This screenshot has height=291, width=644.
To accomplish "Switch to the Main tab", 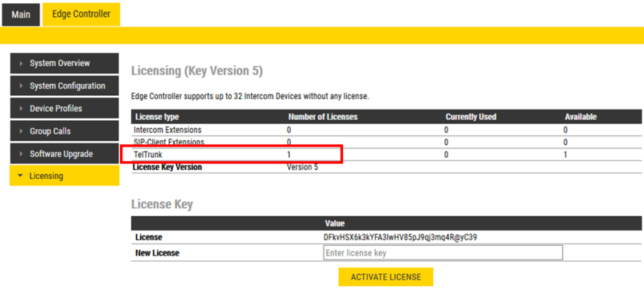I will tap(21, 15).
